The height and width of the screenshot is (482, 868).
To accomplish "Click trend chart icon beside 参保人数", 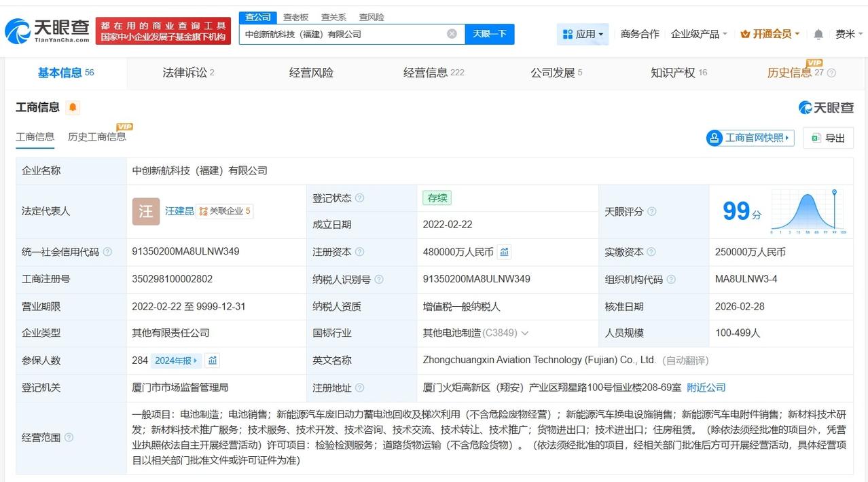I will click(x=213, y=360).
